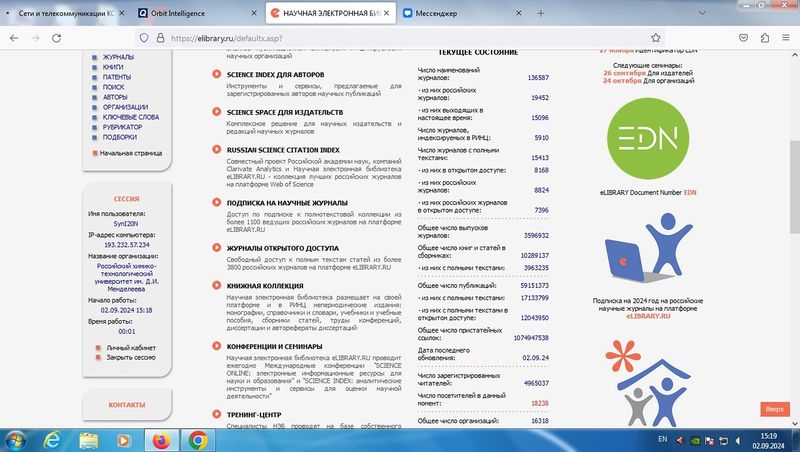Click the IP address 193.232.57.234

tap(127, 245)
